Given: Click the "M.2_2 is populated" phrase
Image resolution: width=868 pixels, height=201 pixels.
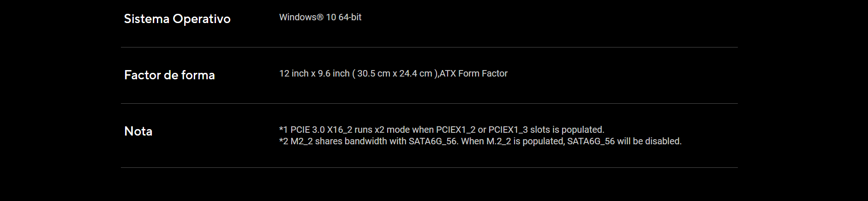Looking at the screenshot, I should click(526, 141).
